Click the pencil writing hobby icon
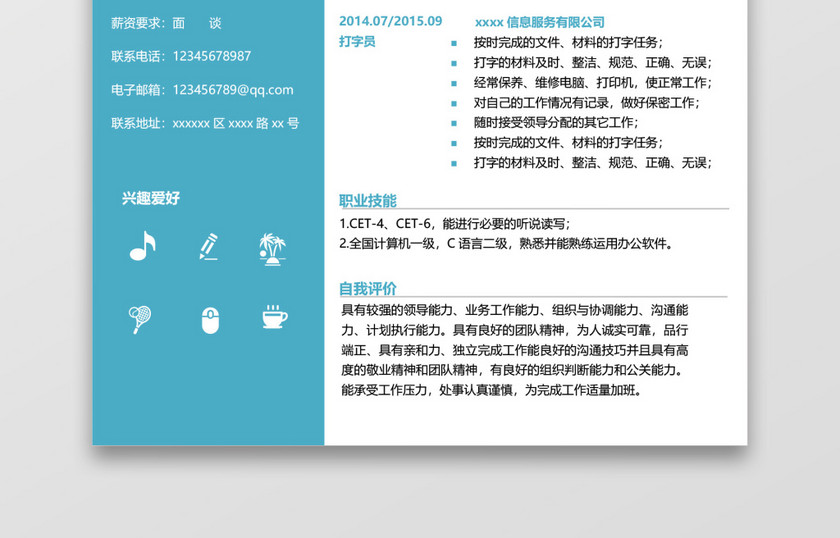Viewport: 840px width, 538px height. pyautogui.click(x=209, y=246)
